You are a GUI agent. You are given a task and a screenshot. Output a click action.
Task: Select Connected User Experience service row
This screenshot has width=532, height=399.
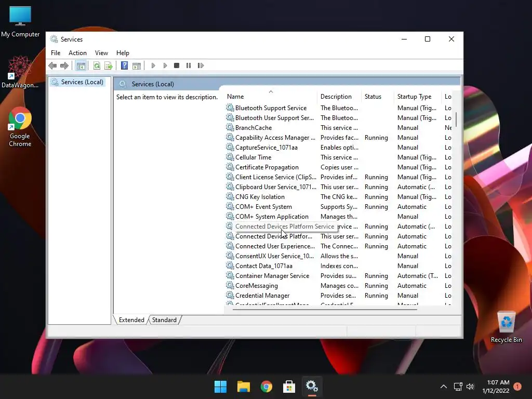[339, 246]
